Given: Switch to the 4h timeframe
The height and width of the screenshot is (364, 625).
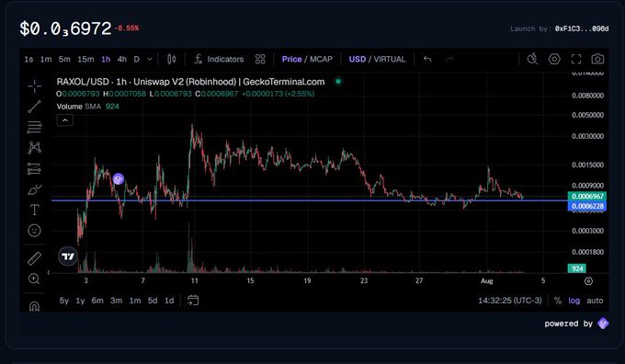Looking at the screenshot, I should [x=122, y=60].
